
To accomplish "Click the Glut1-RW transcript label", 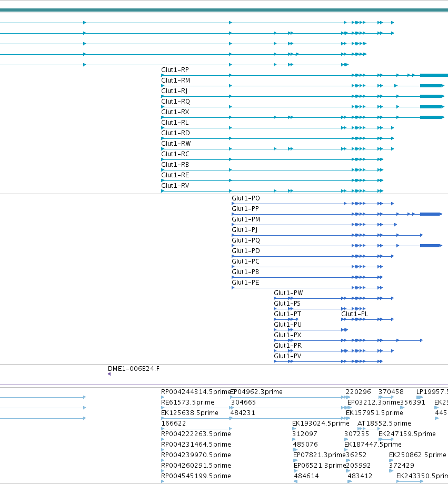I will [x=176, y=144].
